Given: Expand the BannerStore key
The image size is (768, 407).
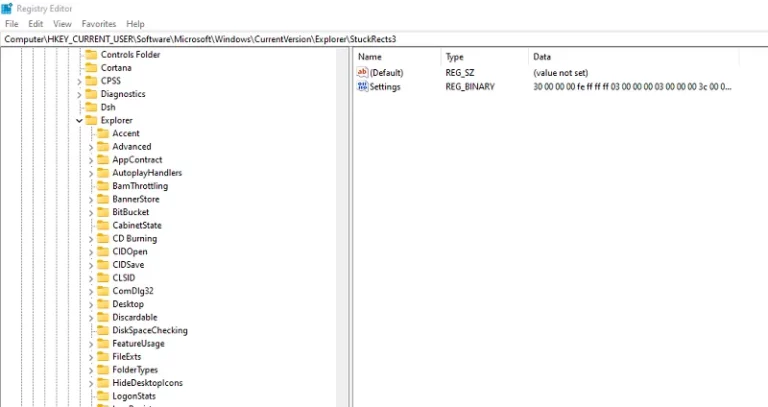Looking at the screenshot, I should tap(91, 199).
